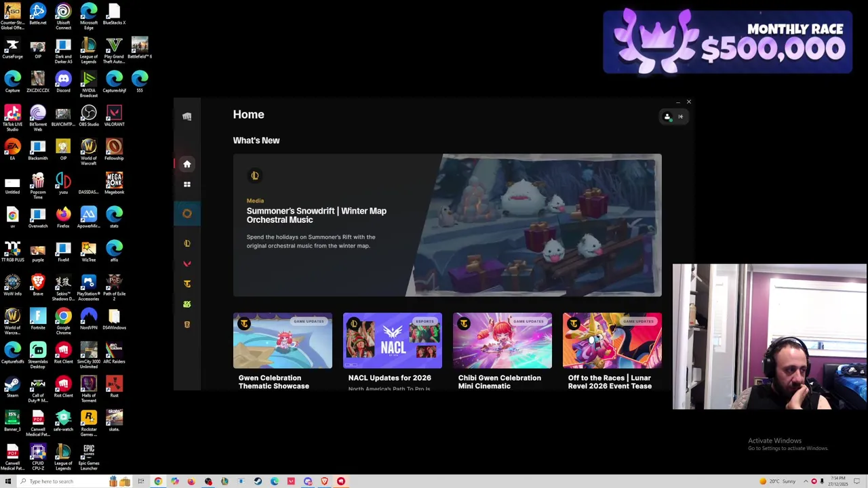This screenshot has height=488, width=868.
Task: Open Off to the Races Lunar Revel card
Action: point(612,352)
